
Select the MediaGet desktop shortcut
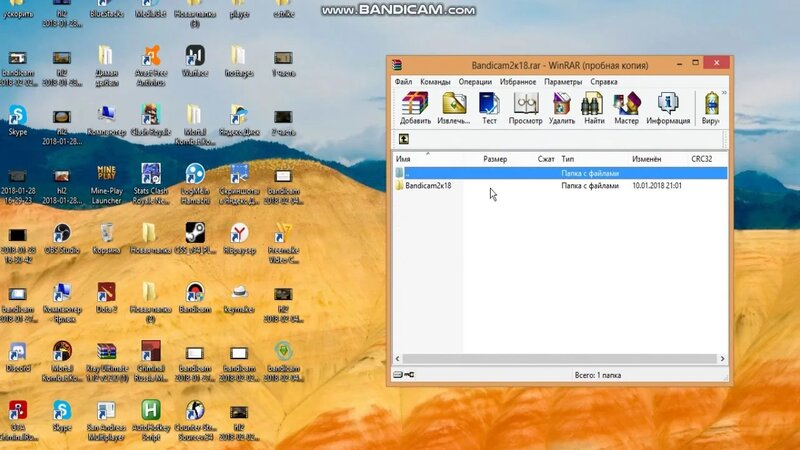coord(151,9)
